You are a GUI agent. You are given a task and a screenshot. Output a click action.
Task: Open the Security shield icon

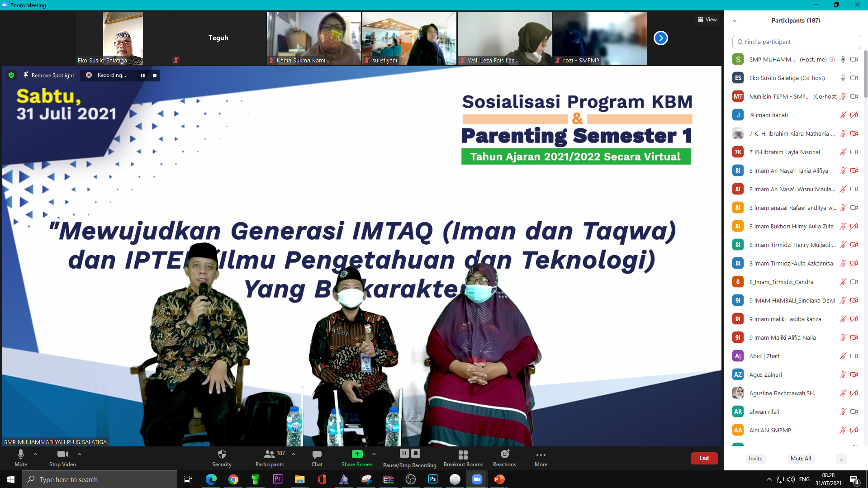click(222, 455)
